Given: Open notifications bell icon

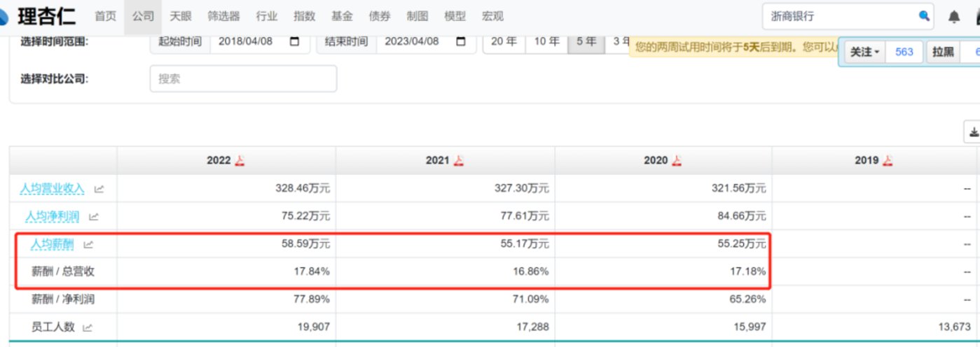Looking at the screenshot, I should pos(954,16).
